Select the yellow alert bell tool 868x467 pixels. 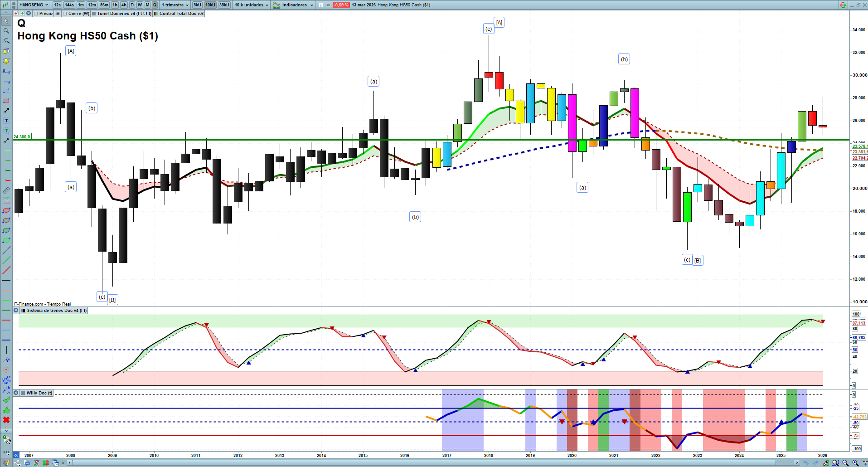(x=6, y=61)
